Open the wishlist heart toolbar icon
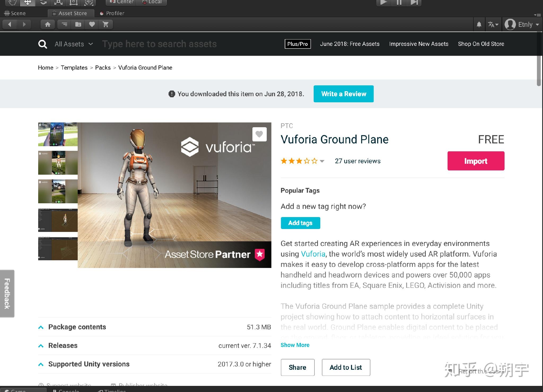Viewport: 543px width, 392px height. 92,24
